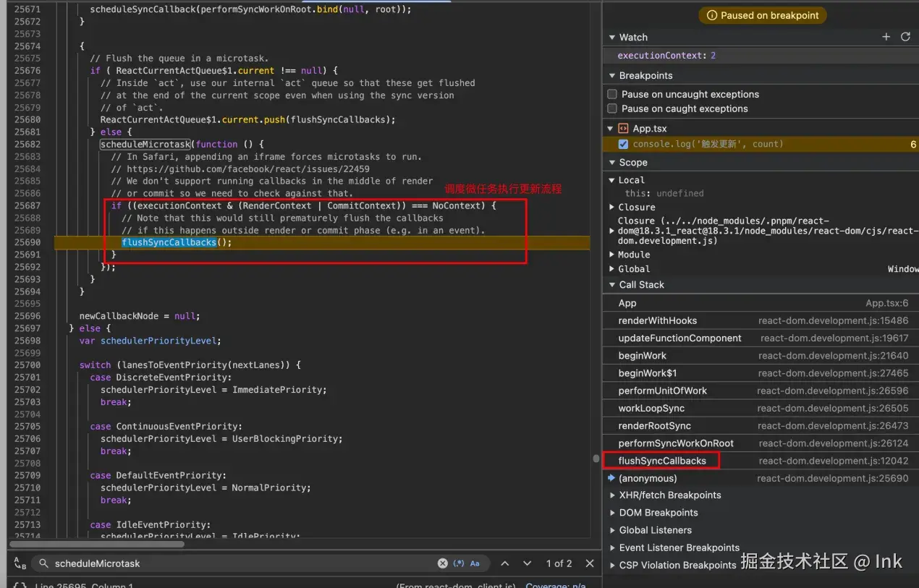The height and width of the screenshot is (588, 919).
Task: Select the renderWithHooks call stack frame
Action: pos(761,320)
